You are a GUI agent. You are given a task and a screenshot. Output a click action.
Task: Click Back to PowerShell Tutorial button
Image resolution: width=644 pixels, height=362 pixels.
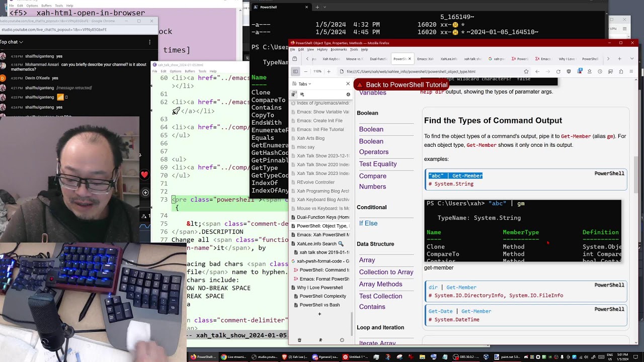click(x=401, y=84)
